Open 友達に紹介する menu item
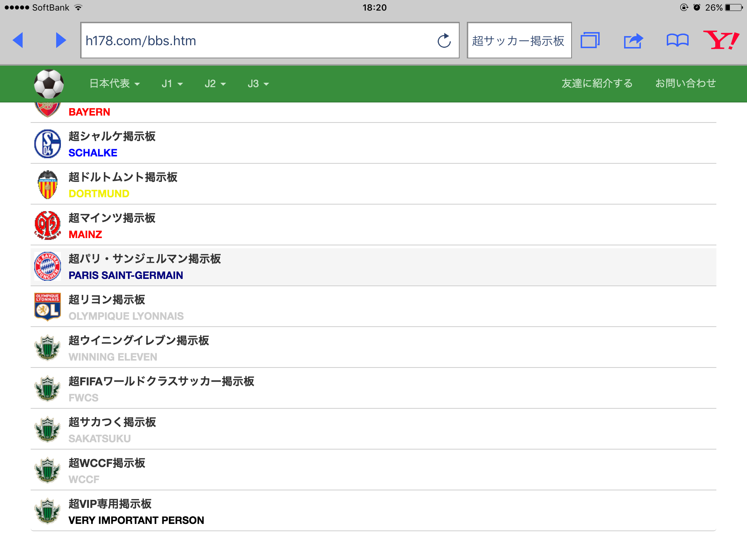 click(x=597, y=83)
